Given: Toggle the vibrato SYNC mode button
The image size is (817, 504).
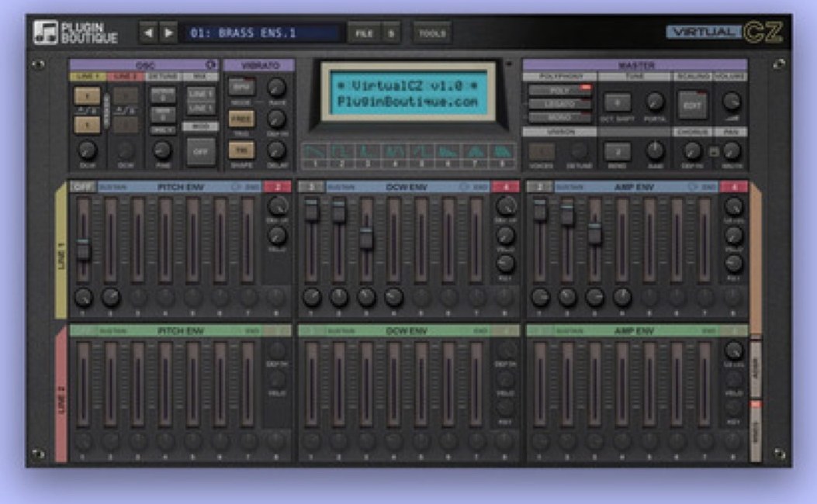Looking at the screenshot, I should click(x=241, y=86).
